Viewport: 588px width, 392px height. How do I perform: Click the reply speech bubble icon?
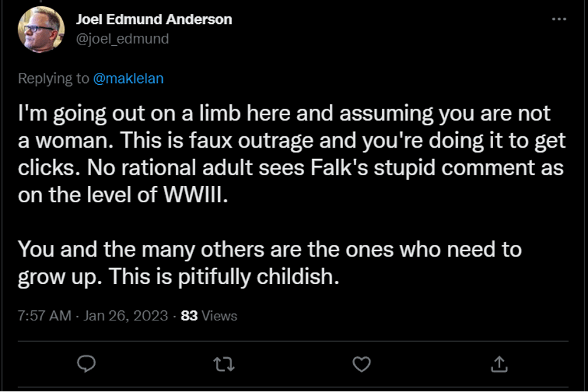pyautogui.click(x=86, y=363)
